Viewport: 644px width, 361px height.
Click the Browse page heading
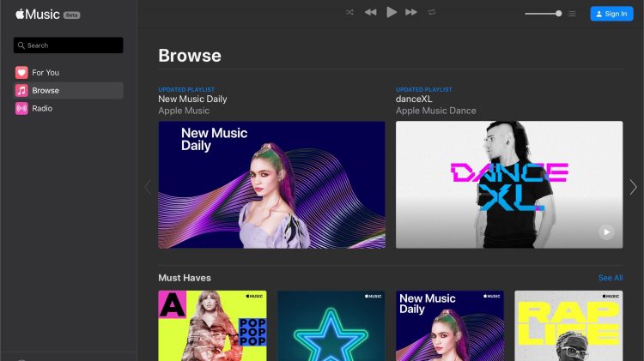click(190, 56)
